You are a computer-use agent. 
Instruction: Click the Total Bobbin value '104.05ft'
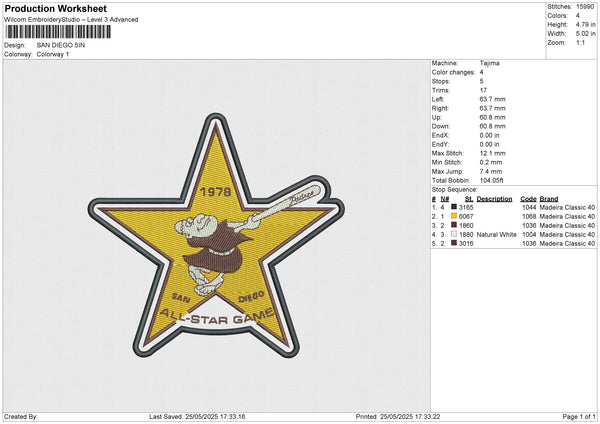[x=492, y=180]
